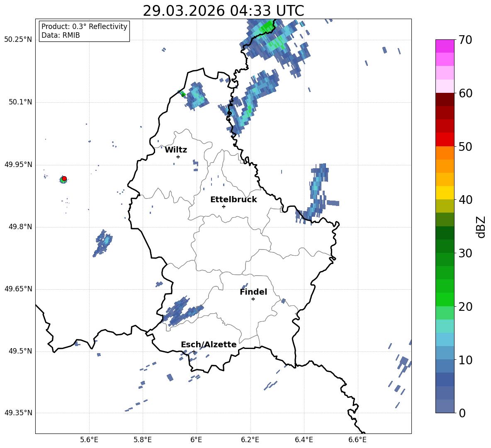Pick the magenta swatch at top of colorbar
This screenshot has width=491, height=448.
(x=445, y=46)
